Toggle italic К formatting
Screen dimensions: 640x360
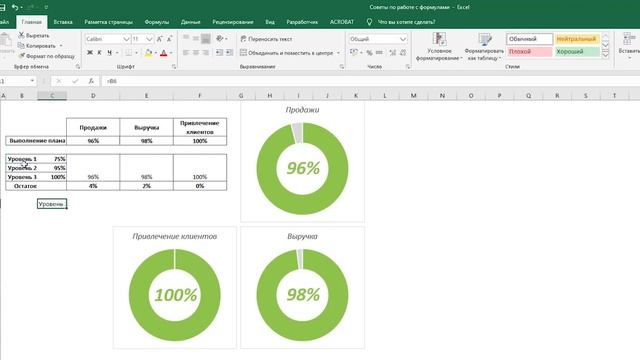tap(99, 53)
